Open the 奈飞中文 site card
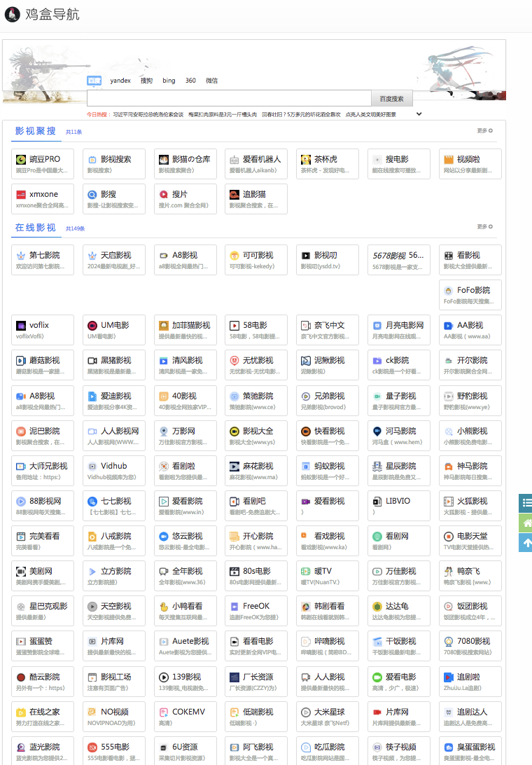Image resolution: width=532 pixels, height=765 pixels. pos(328,330)
